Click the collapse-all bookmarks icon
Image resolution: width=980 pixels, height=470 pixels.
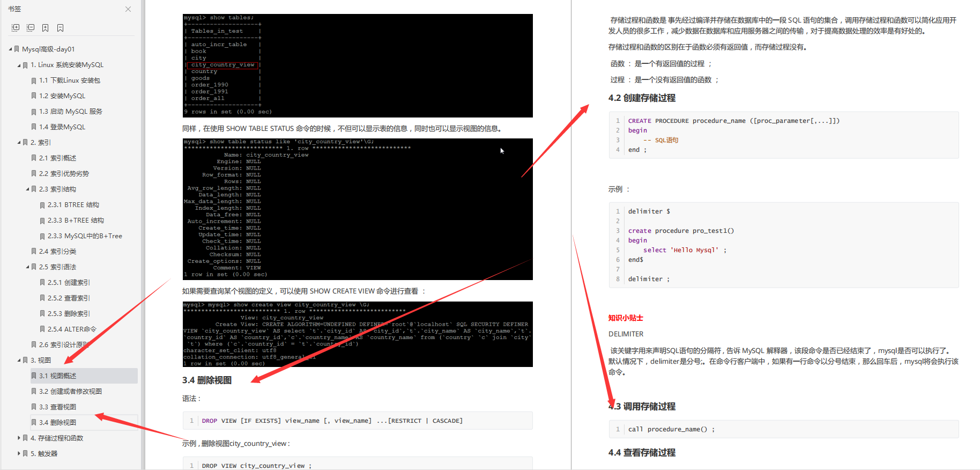(x=31, y=27)
